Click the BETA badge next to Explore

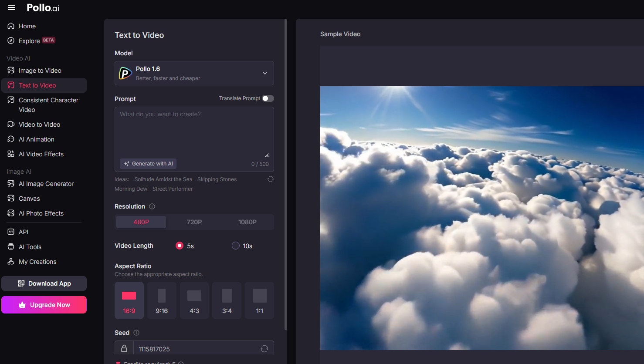coord(48,40)
